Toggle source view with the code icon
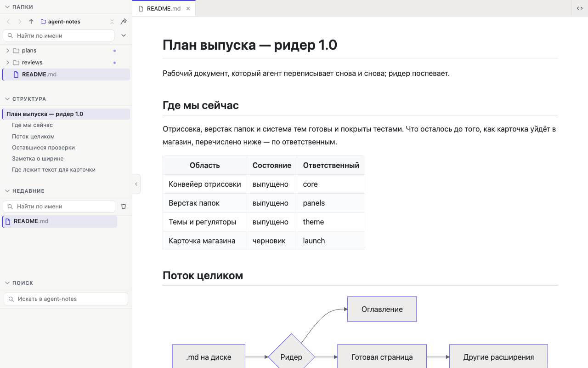 (x=580, y=8)
